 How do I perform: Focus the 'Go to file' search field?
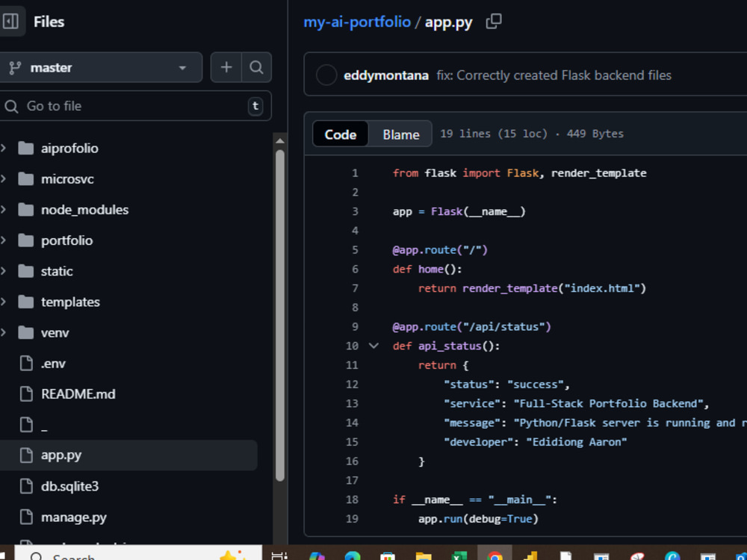(x=134, y=106)
